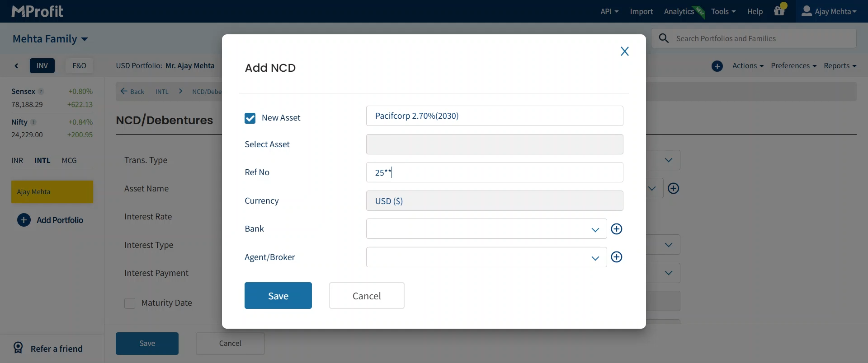Open the Tools menu

click(723, 11)
